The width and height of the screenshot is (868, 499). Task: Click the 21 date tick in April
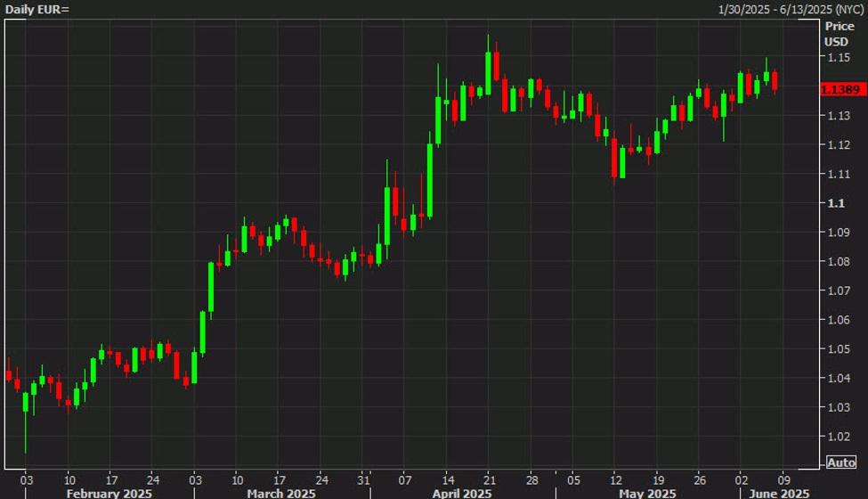489,477
